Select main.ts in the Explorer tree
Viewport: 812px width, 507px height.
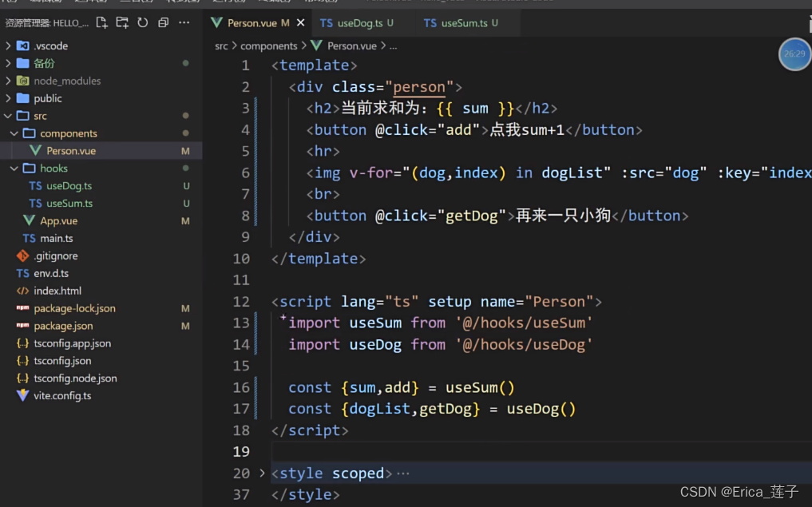pos(50,238)
